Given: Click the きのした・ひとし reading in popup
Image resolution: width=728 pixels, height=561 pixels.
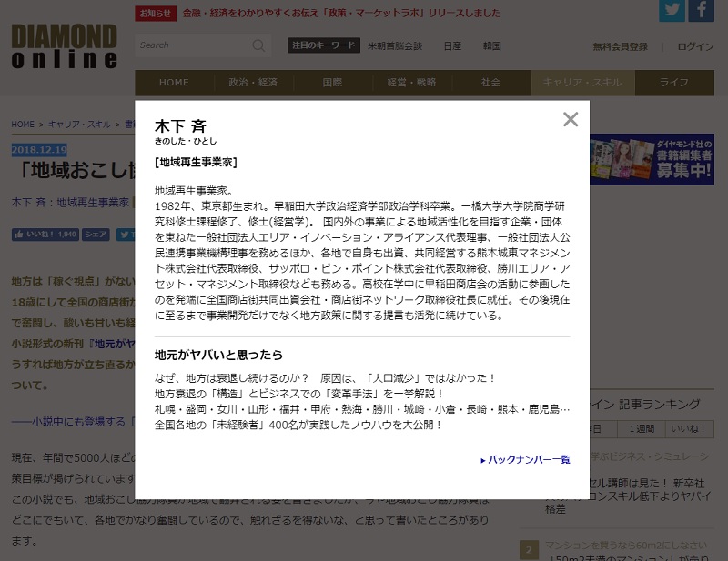Looking at the screenshot, I should (186, 141).
